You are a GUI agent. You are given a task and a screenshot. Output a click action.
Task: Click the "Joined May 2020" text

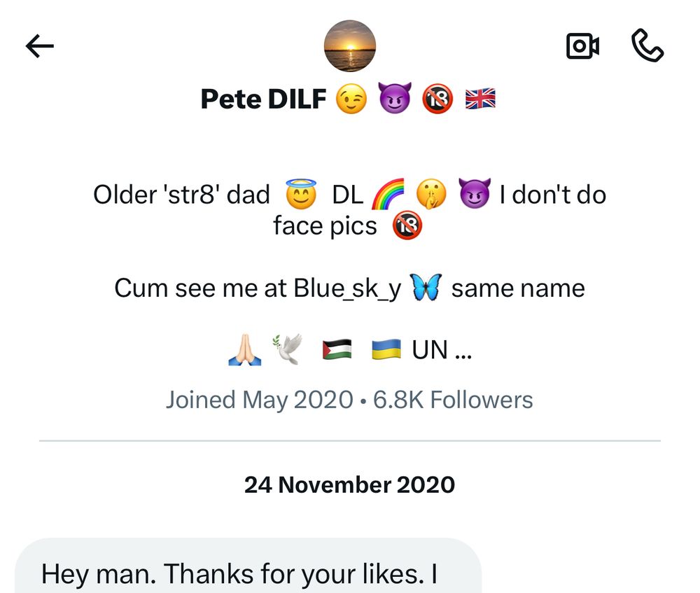click(259, 400)
